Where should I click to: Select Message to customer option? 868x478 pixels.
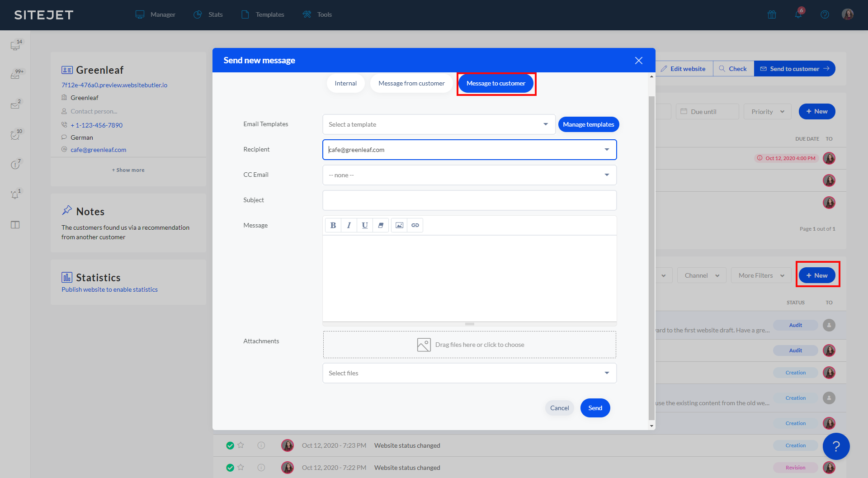coord(495,83)
